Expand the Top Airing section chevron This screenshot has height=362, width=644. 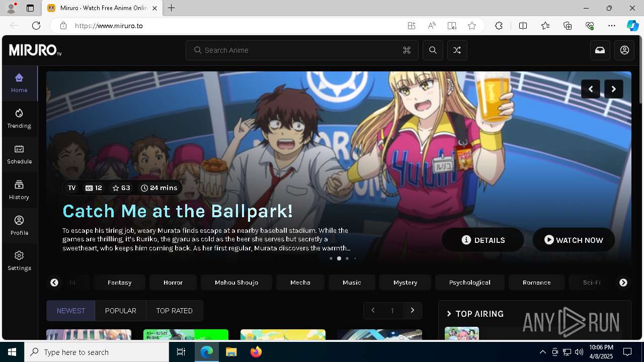point(449,314)
